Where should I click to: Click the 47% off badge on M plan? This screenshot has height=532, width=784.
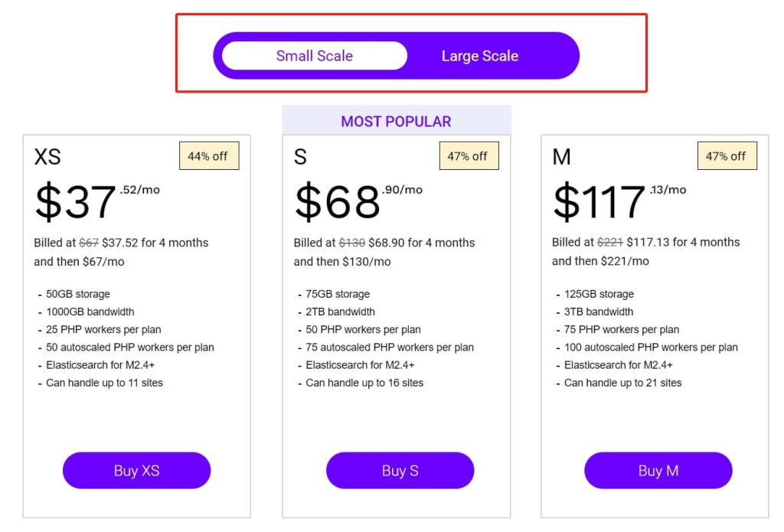pos(726,155)
